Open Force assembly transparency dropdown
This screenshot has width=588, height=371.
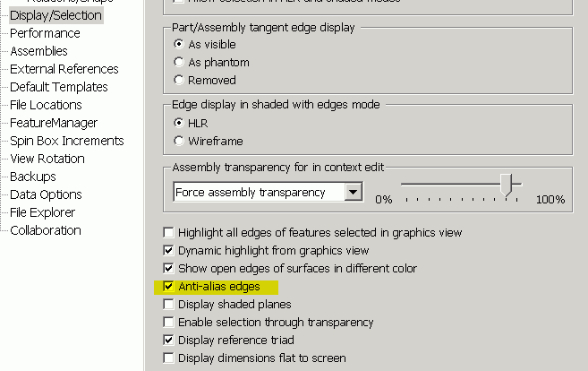tap(353, 193)
